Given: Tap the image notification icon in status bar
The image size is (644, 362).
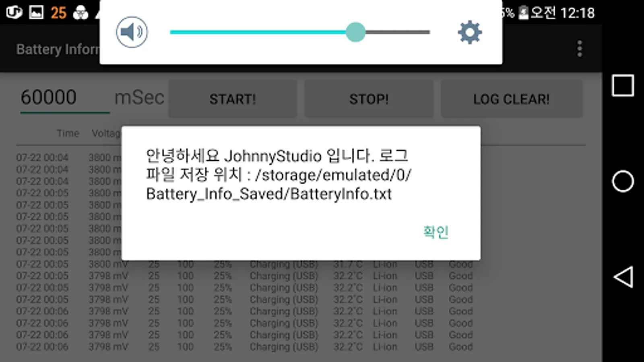Looking at the screenshot, I should click(36, 12).
